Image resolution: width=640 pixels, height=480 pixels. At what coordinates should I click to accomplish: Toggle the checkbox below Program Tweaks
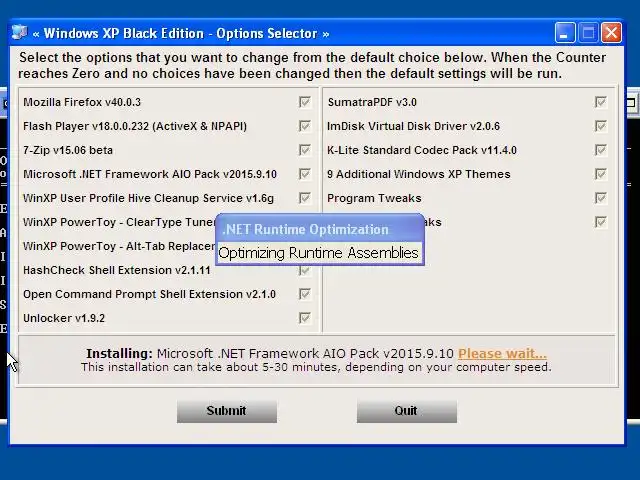(600, 222)
